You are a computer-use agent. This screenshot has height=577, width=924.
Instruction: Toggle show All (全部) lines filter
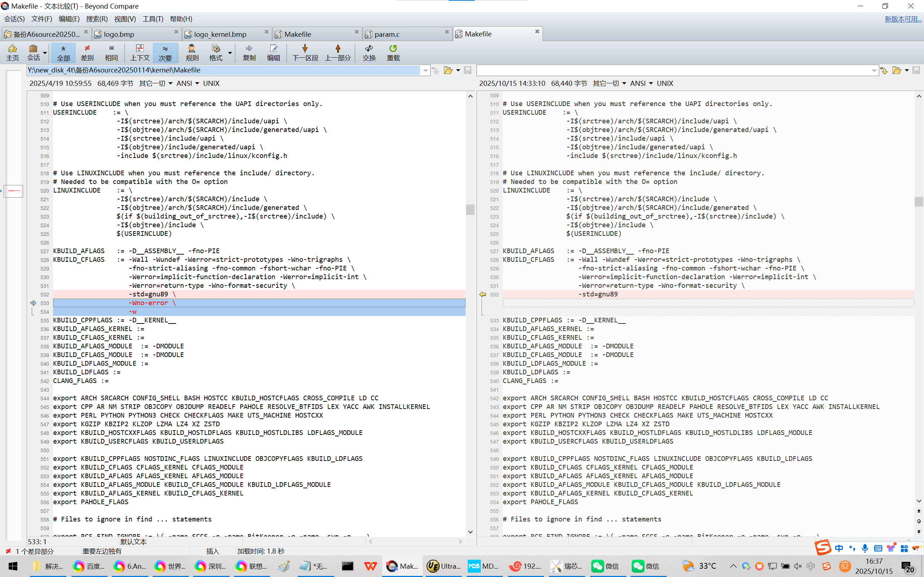64,52
